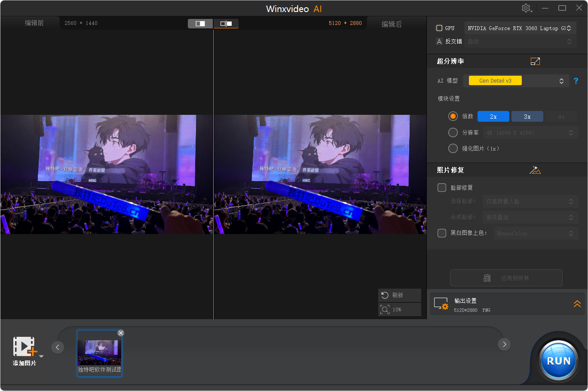Select the 倍数 radio option
588x391 pixels.
(x=453, y=116)
